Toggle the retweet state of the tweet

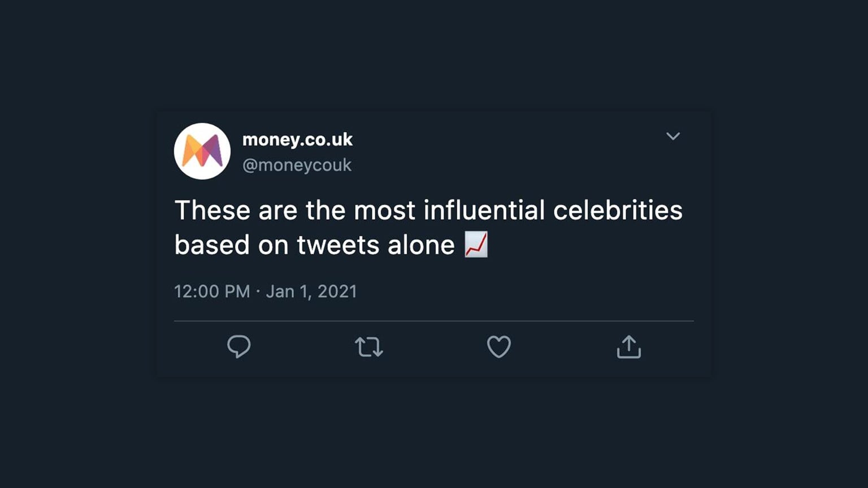pos(369,347)
